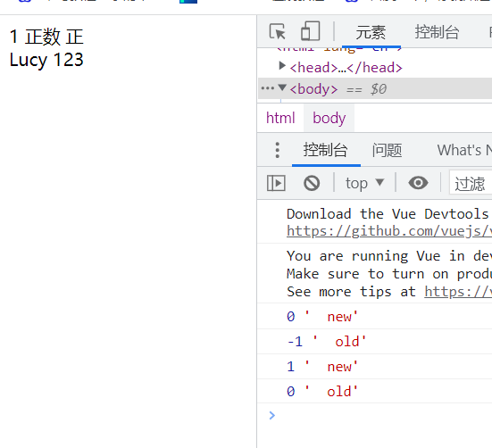The width and height of the screenshot is (492, 448).
Task: Switch to the top 控制台 tab
Action: [x=438, y=32]
